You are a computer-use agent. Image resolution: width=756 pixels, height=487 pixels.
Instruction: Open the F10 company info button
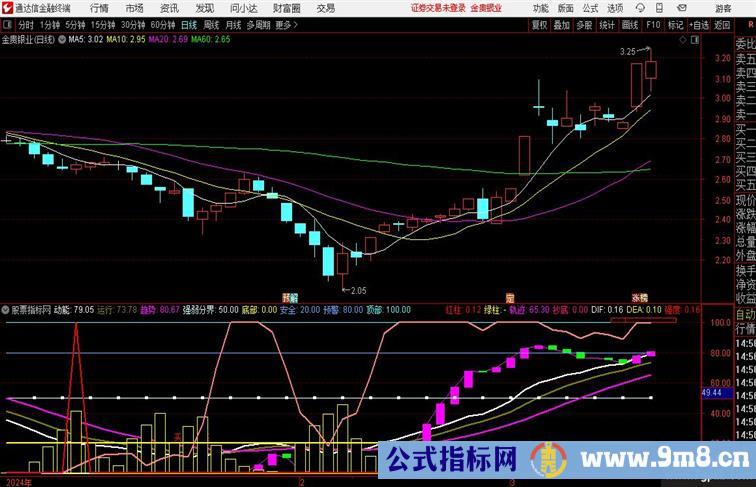(x=653, y=25)
